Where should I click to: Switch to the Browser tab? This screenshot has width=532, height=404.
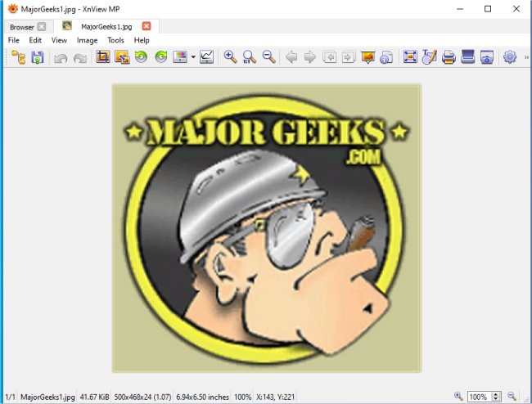(x=22, y=27)
